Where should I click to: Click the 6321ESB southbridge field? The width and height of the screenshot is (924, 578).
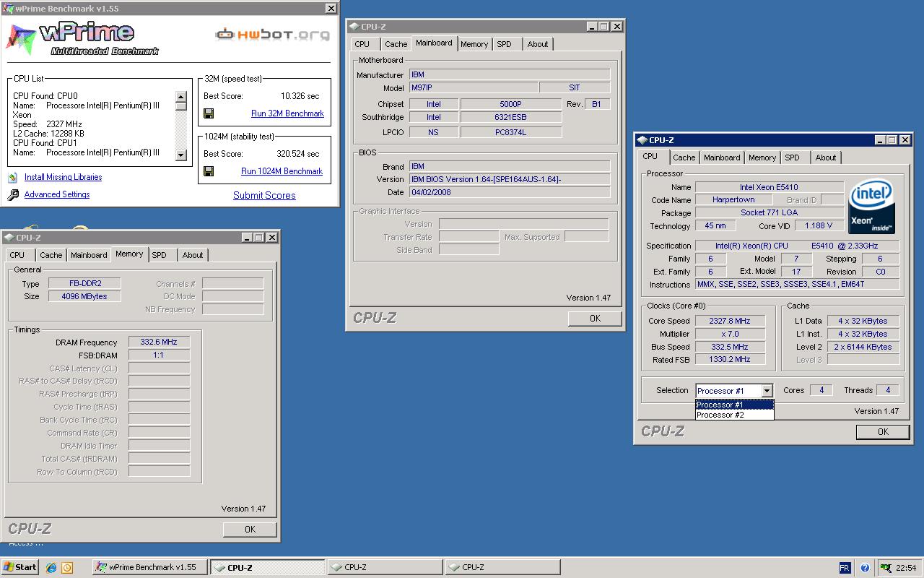[511, 117]
